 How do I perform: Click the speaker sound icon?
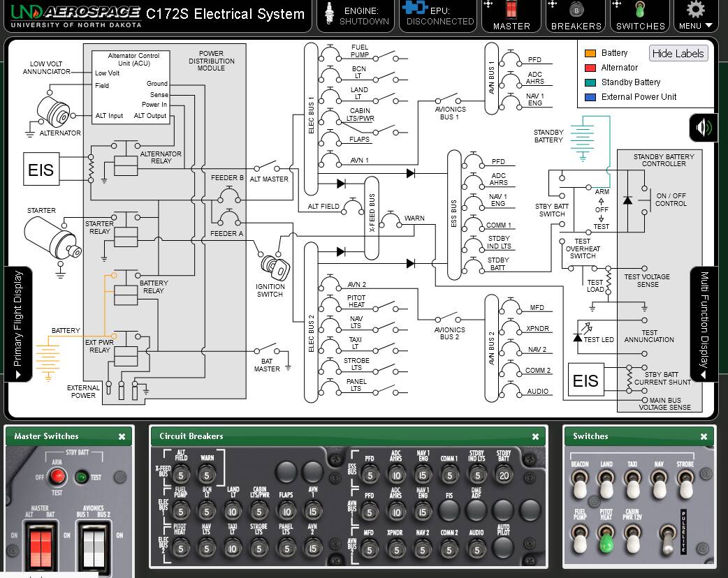pos(704,128)
